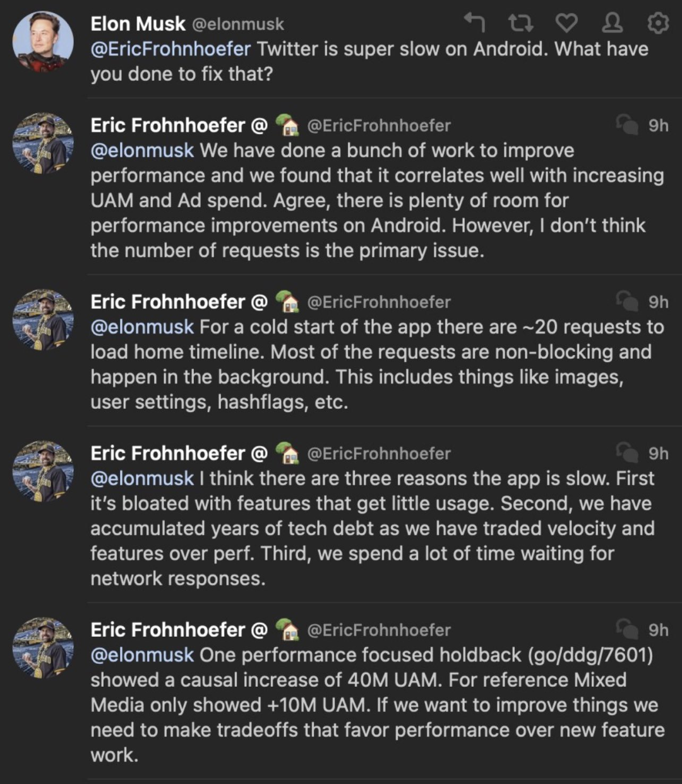Open the gear menu on Elon Musk's tweet
682x784 pixels.
tap(658, 23)
